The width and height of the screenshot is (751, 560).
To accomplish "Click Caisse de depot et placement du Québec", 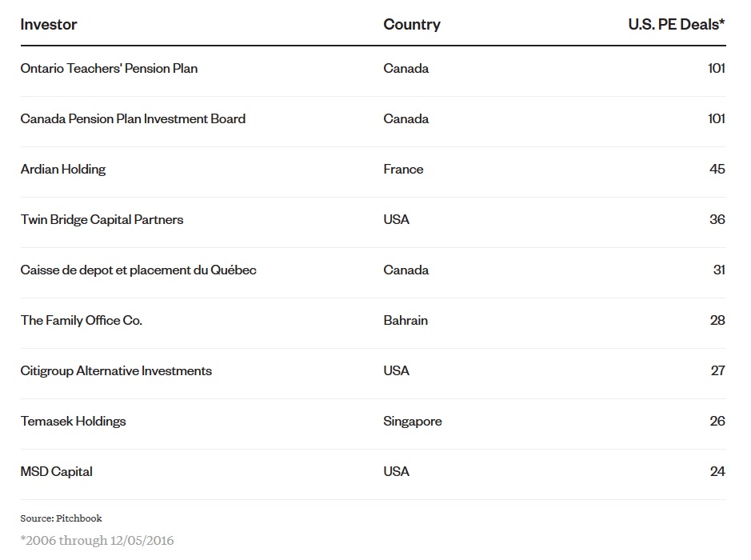I will click(x=138, y=270).
